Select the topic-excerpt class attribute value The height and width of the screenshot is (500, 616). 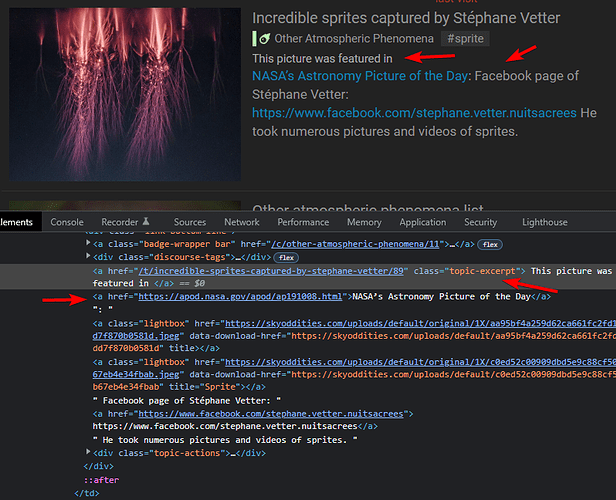(482, 271)
